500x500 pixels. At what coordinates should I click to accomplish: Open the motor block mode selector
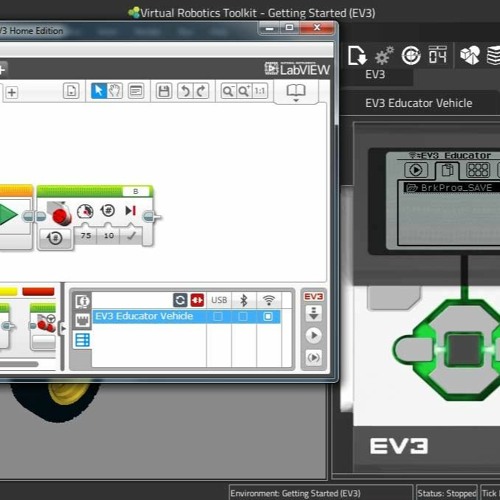(55, 238)
